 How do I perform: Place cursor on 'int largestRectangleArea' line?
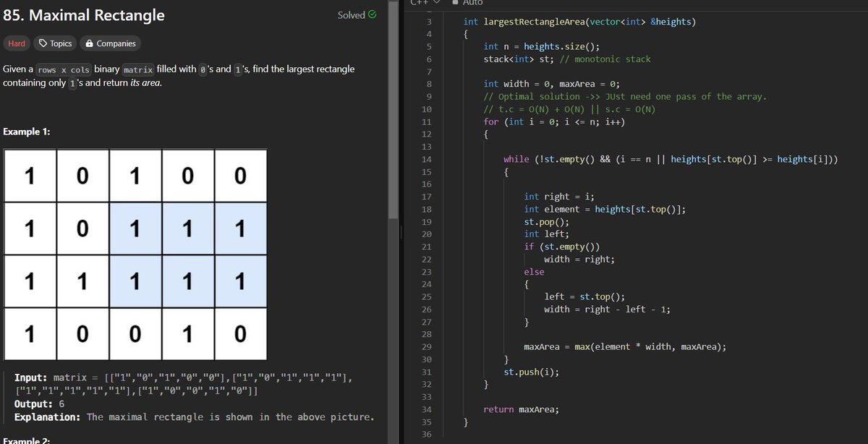[x=580, y=21]
